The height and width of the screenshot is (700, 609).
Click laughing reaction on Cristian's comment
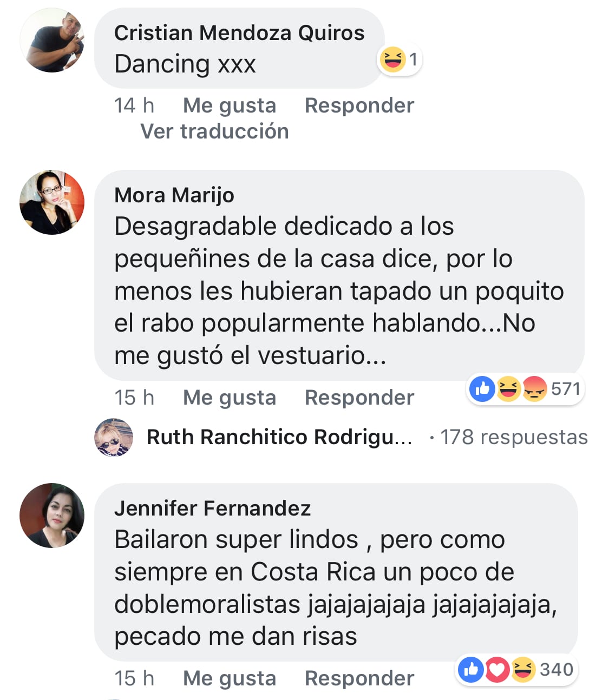392,59
